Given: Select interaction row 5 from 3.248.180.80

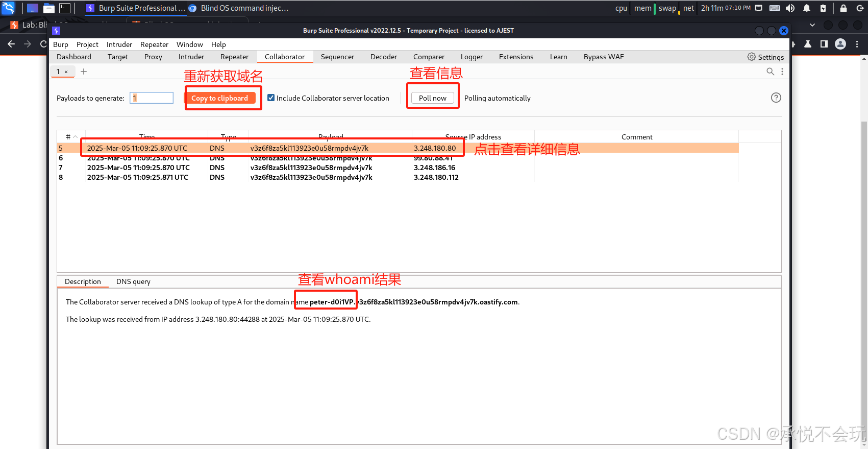Looking at the screenshot, I should 398,148.
